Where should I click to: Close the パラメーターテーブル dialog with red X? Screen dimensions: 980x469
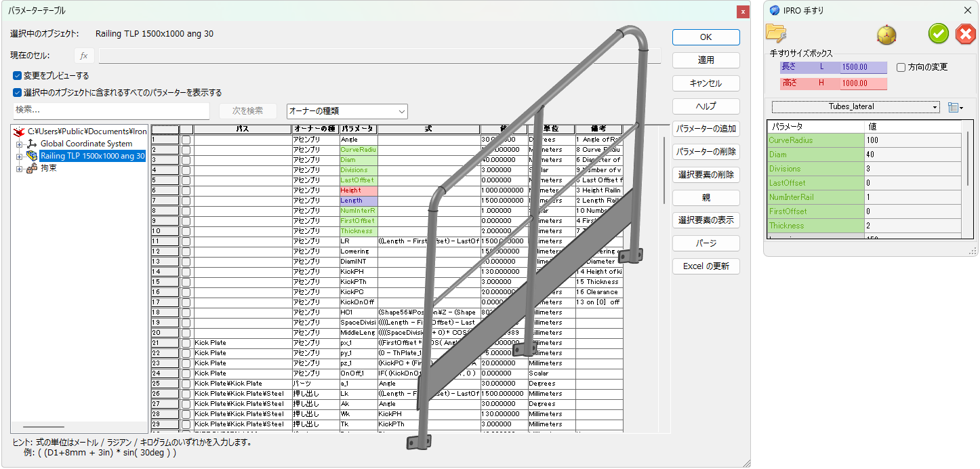click(743, 11)
